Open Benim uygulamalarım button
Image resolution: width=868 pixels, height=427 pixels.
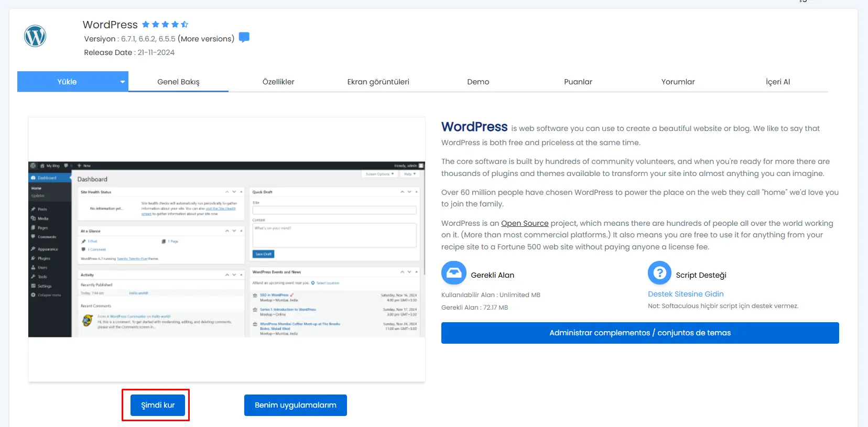point(296,405)
